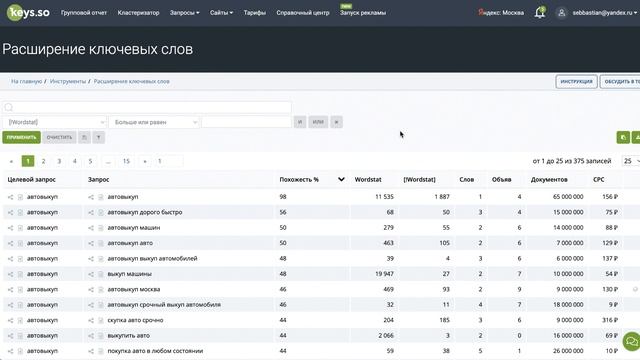Open the notifications bell
This screenshot has height=360, width=640.
click(540, 13)
